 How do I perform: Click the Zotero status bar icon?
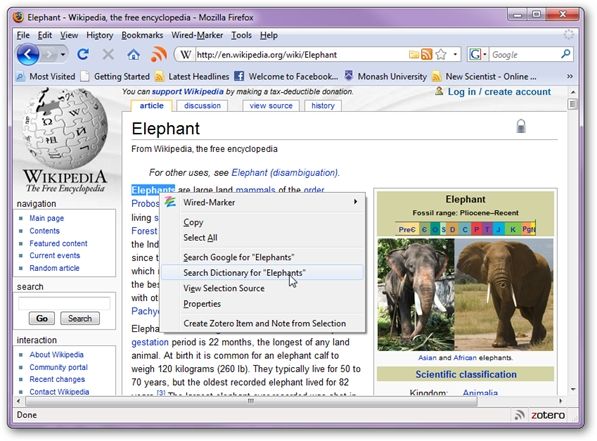pyautogui.click(x=548, y=415)
